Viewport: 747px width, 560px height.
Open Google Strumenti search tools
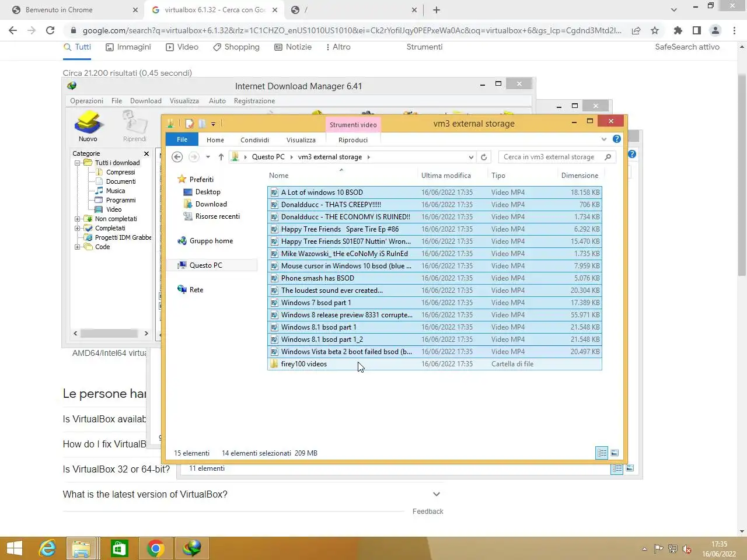point(424,47)
